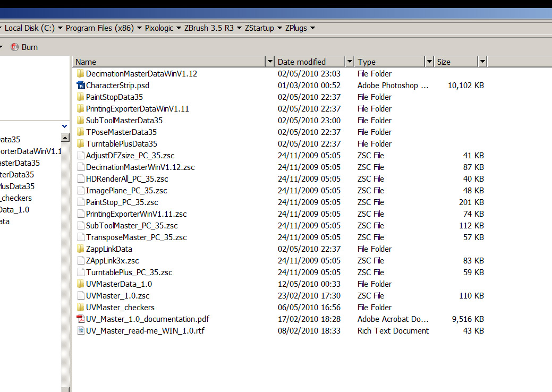Sort by Type column header
Screen dimensions: 552x392
point(390,62)
